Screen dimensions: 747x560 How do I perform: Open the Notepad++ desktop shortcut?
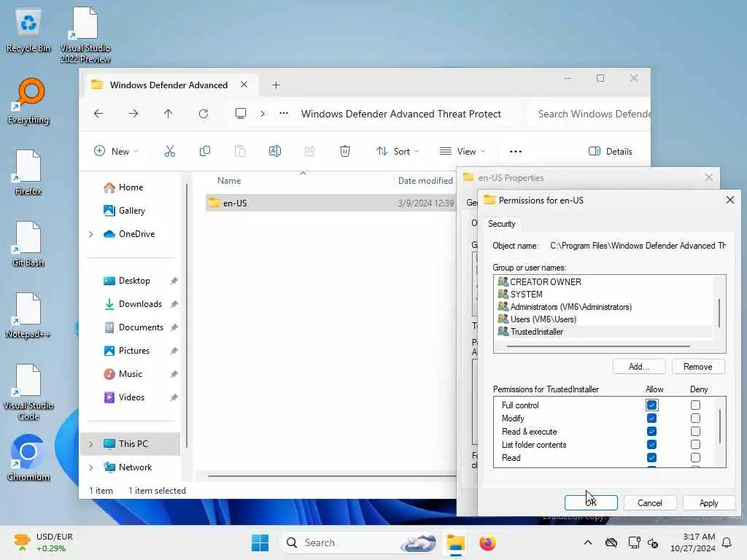(x=28, y=316)
